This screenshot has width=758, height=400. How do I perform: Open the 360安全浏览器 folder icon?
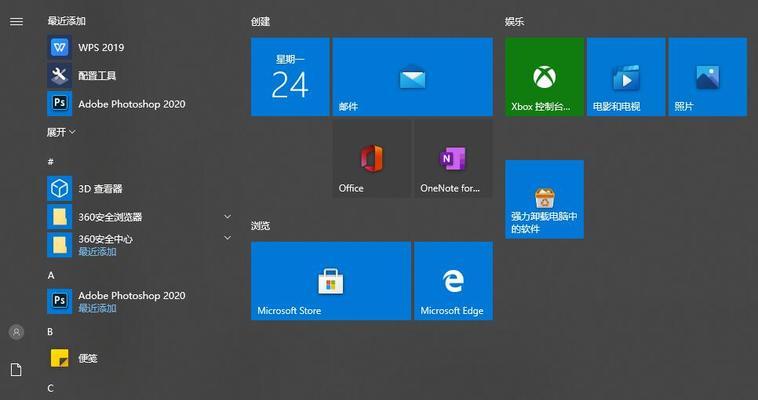(x=59, y=217)
